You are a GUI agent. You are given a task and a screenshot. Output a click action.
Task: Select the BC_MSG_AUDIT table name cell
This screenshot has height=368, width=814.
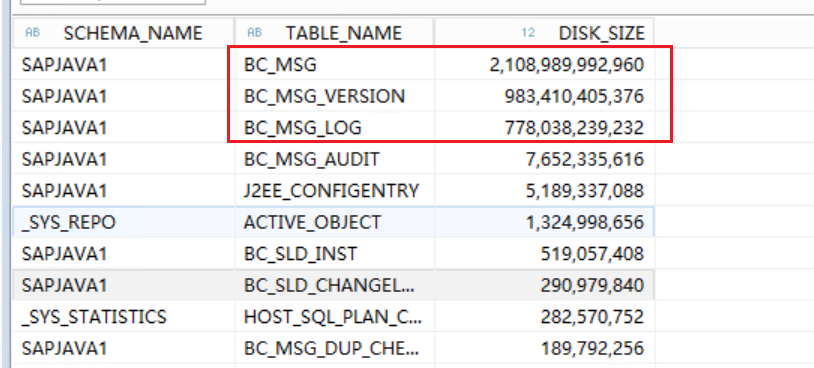(334, 159)
